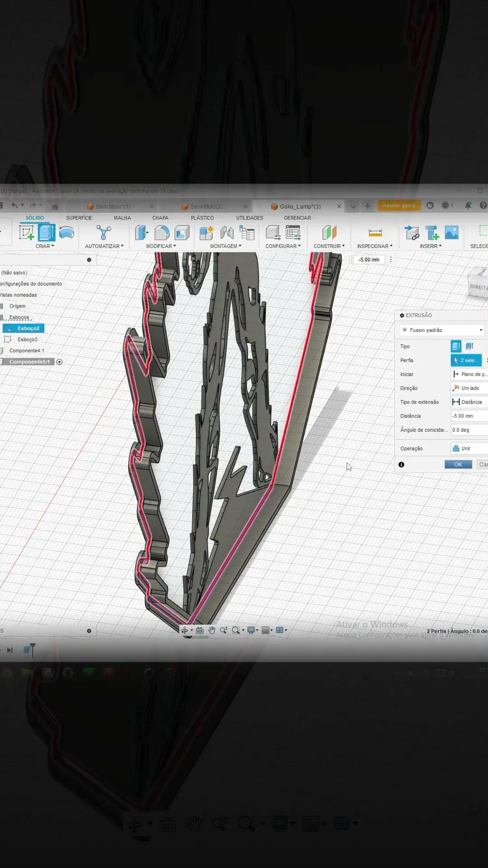This screenshot has width=488, height=868.
Task: Click the Configure model icon
Action: [273, 233]
